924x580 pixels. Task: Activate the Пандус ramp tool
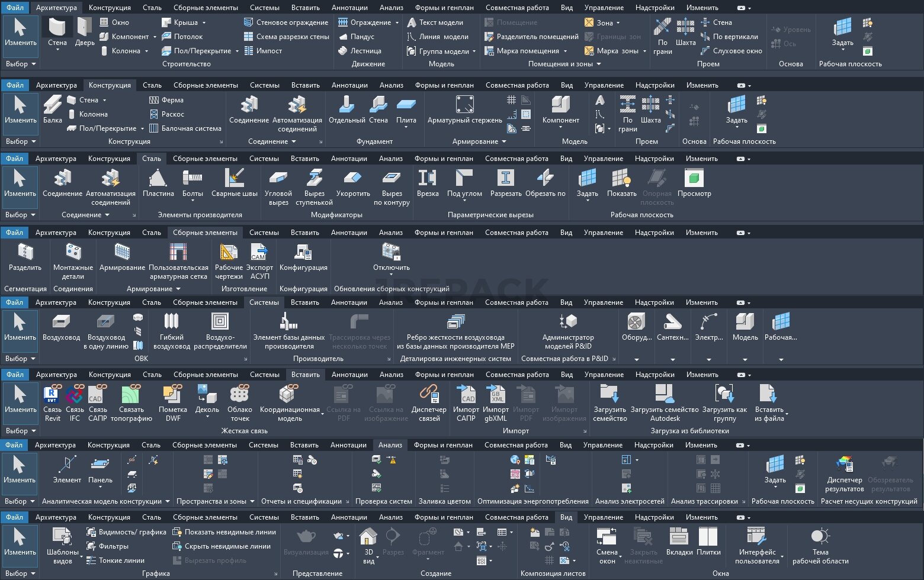pyautogui.click(x=356, y=37)
